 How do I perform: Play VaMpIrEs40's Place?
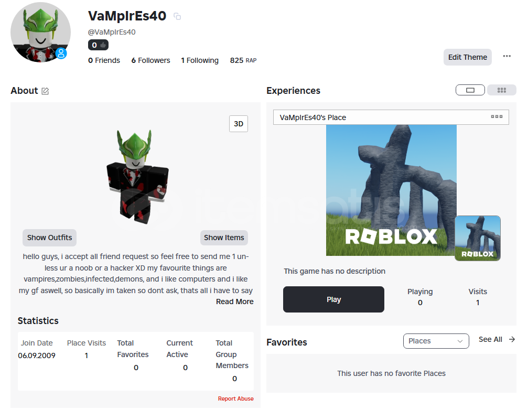tap(333, 299)
